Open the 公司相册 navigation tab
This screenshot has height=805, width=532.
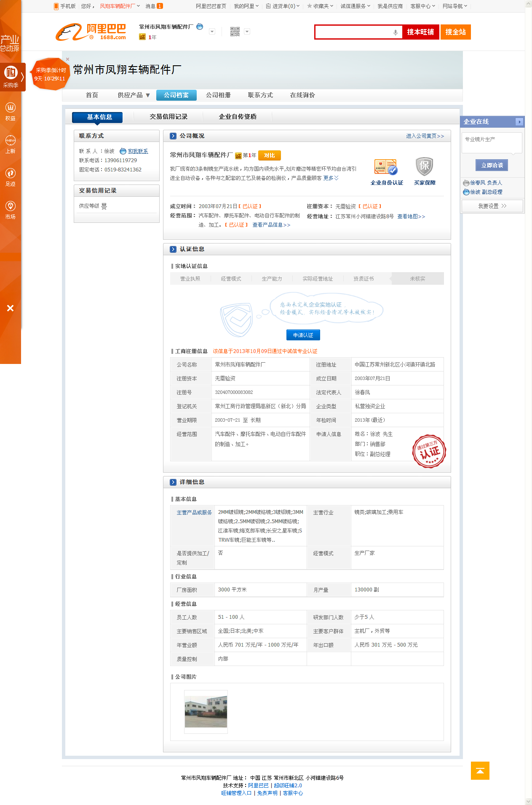(x=218, y=95)
